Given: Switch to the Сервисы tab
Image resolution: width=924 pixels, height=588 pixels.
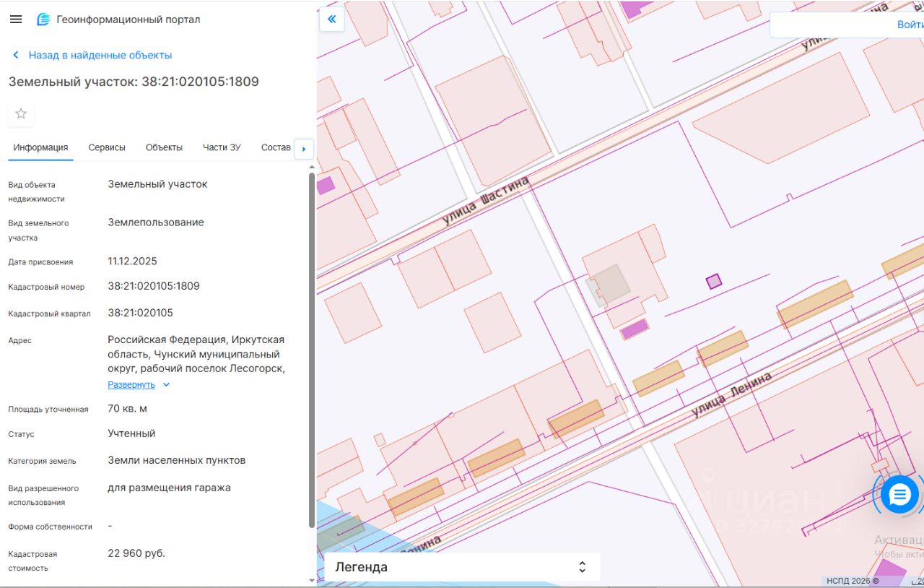Looking at the screenshot, I should point(107,147).
